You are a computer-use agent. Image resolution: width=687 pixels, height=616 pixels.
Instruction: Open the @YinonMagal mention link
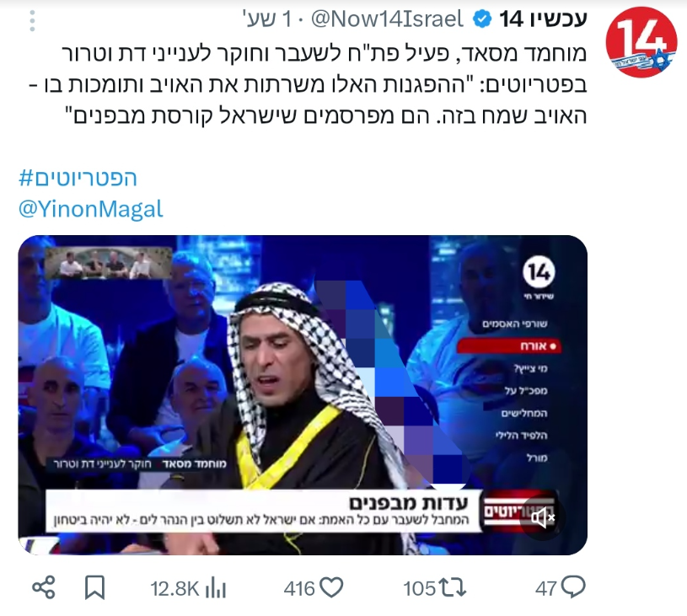pos(91,208)
